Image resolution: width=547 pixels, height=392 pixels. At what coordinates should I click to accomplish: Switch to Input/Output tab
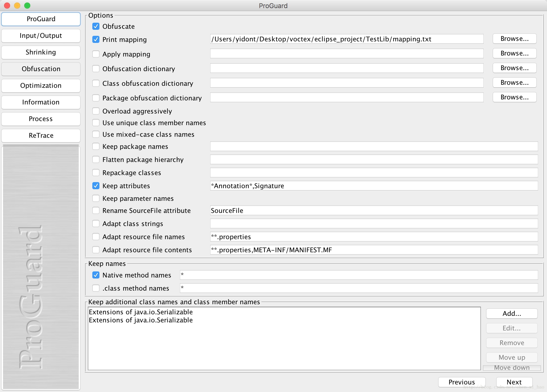[x=41, y=36]
